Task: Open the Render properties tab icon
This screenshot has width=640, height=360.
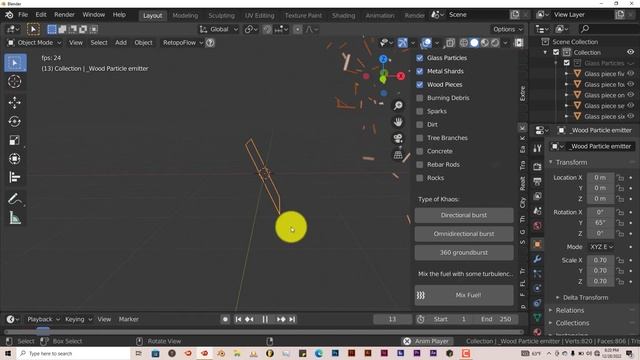Action: click(x=537, y=166)
